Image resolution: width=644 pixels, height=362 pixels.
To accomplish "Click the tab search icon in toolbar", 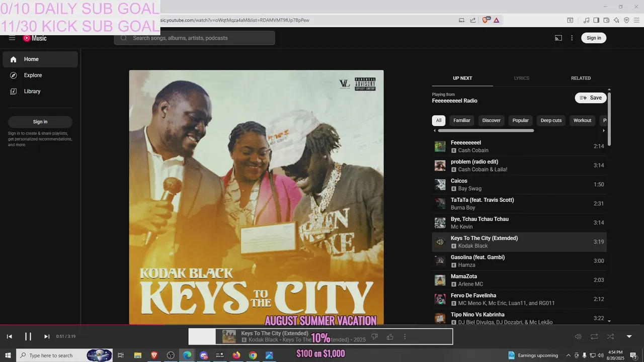I will pos(570,20).
